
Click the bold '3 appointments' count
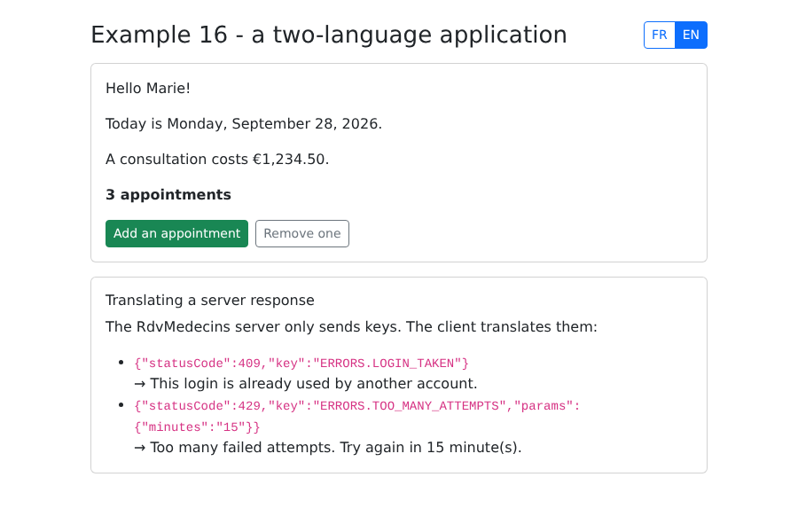(x=168, y=195)
